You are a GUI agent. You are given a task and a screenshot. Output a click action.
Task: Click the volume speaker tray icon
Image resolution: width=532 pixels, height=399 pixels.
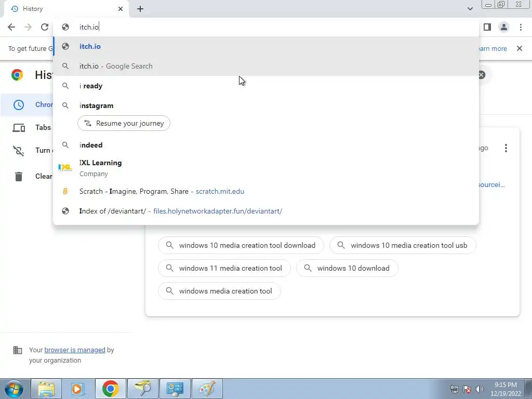coord(480,389)
